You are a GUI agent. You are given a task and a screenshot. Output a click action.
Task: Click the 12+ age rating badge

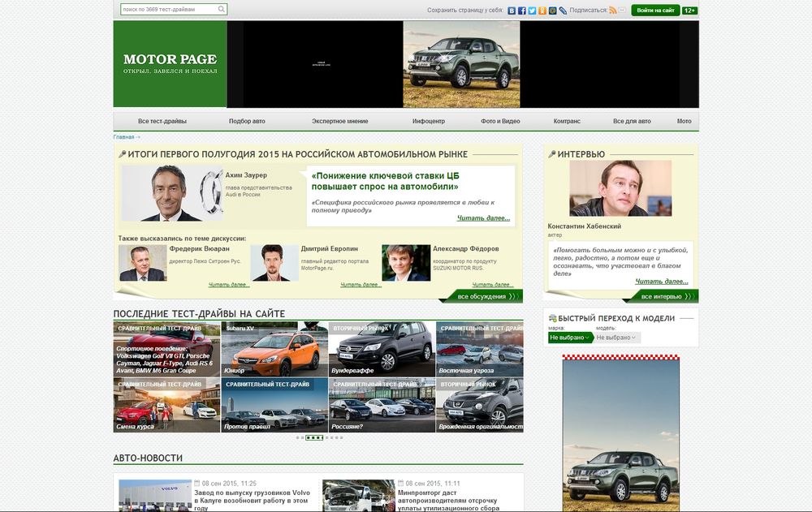coord(689,11)
